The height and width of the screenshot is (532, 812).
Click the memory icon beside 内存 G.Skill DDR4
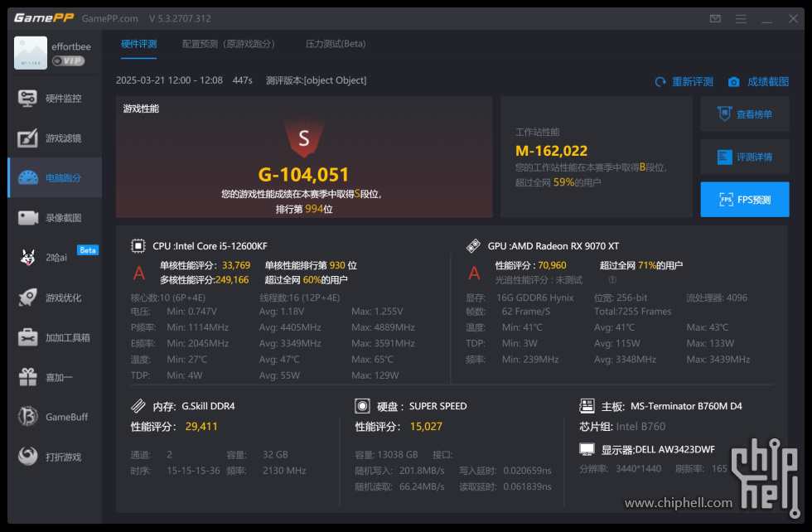click(138, 405)
